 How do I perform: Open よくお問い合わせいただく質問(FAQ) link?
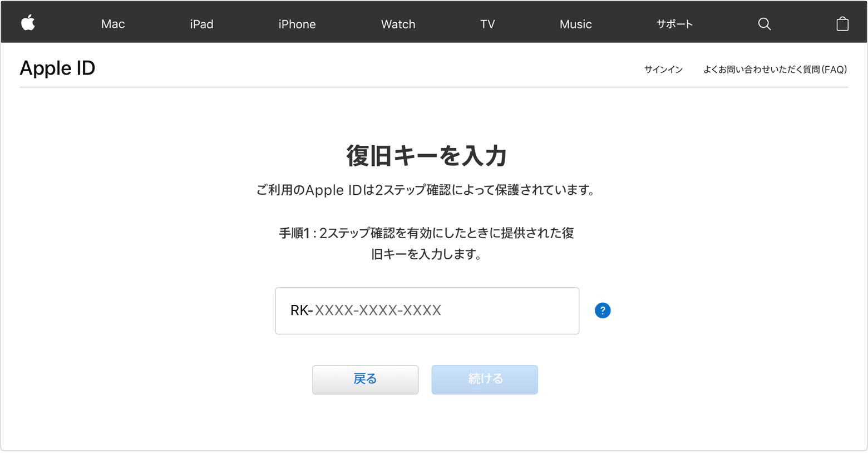(775, 70)
